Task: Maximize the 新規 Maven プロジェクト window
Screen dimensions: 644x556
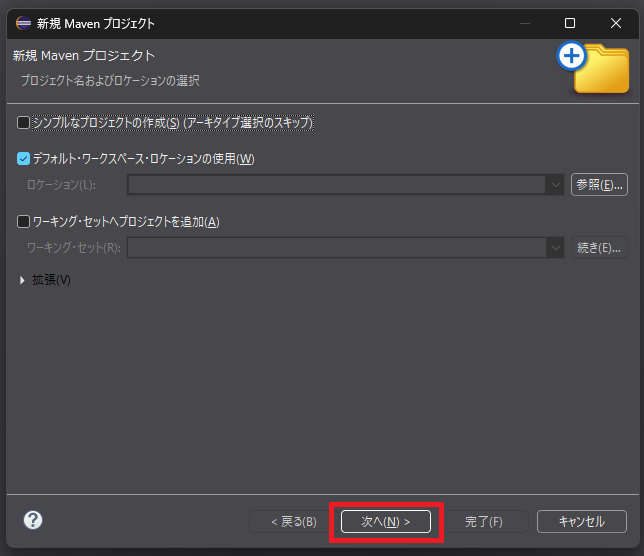Action: click(x=570, y=23)
